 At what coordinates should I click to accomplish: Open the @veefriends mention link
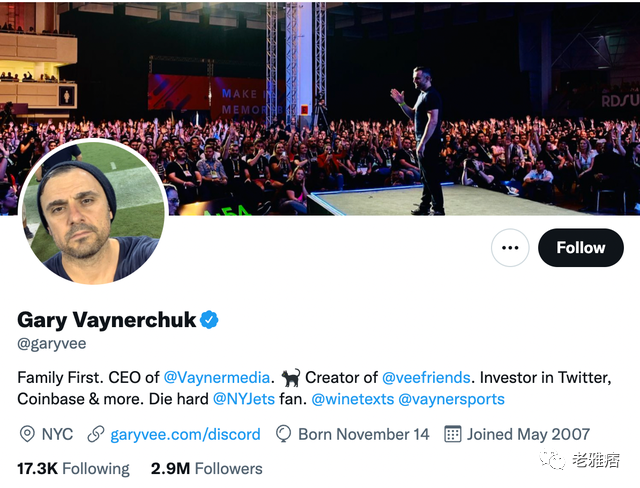426,377
